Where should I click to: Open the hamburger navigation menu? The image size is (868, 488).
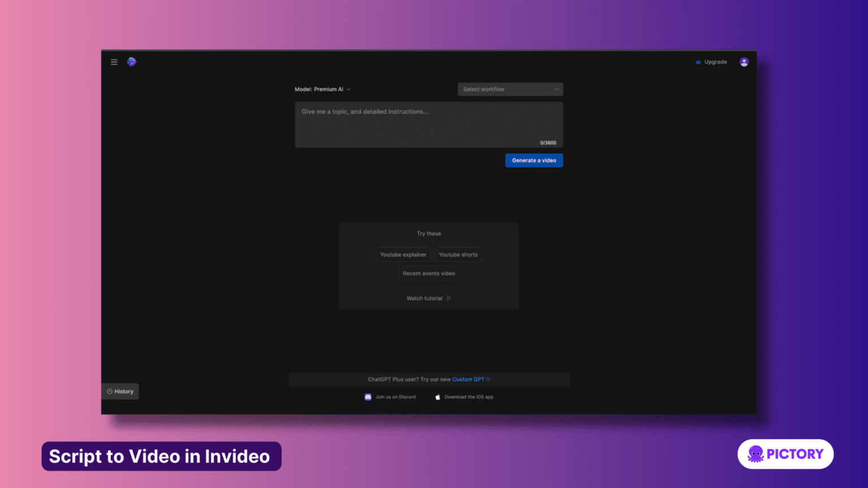coord(114,62)
